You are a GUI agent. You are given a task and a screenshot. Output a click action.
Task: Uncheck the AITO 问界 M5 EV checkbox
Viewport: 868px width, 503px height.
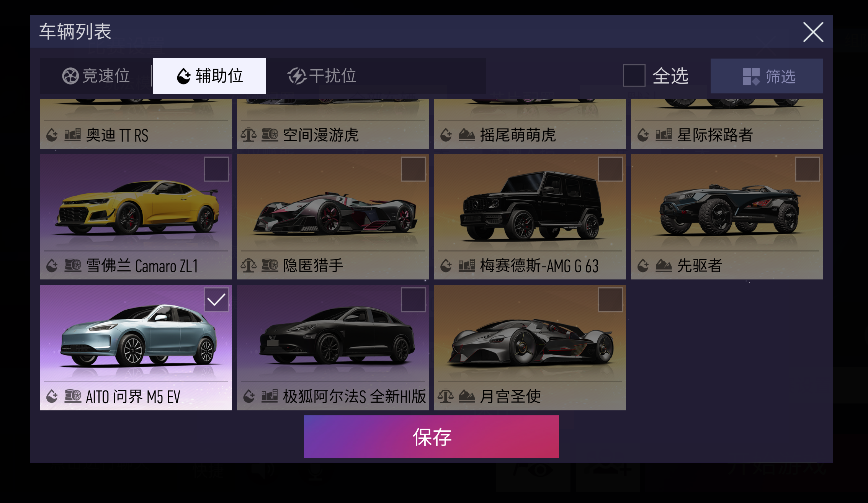(x=216, y=300)
